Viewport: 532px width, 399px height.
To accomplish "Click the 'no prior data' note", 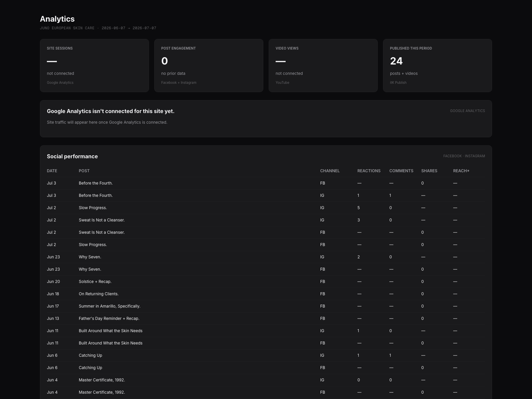I will 173,73.
